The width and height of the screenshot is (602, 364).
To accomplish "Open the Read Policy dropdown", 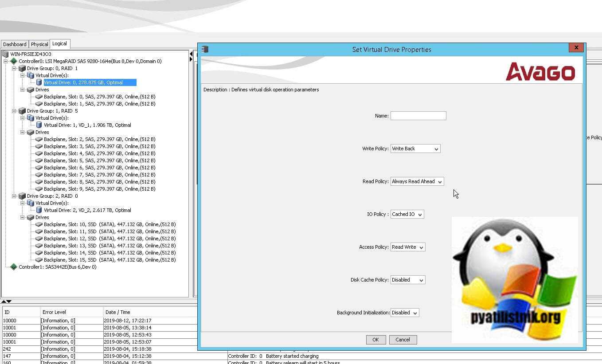I will pos(417,182).
